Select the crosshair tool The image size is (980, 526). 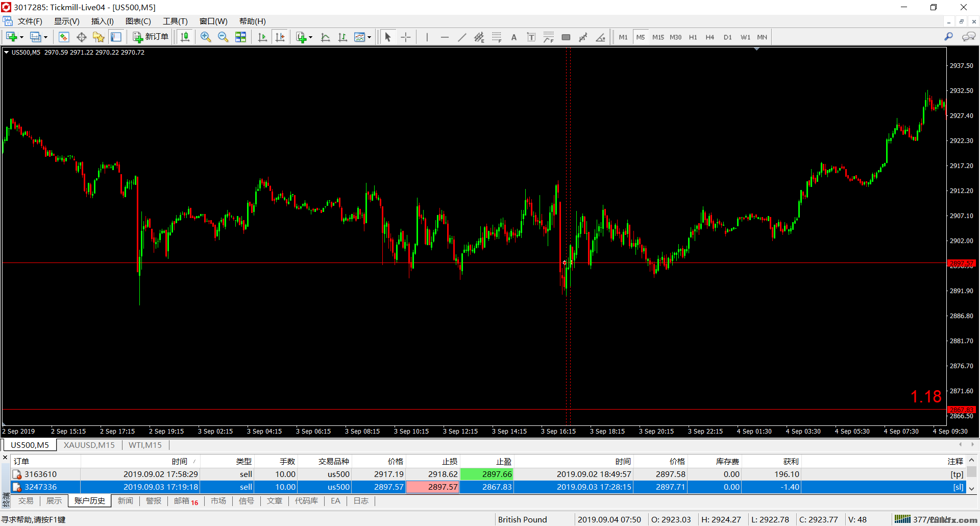pos(406,37)
